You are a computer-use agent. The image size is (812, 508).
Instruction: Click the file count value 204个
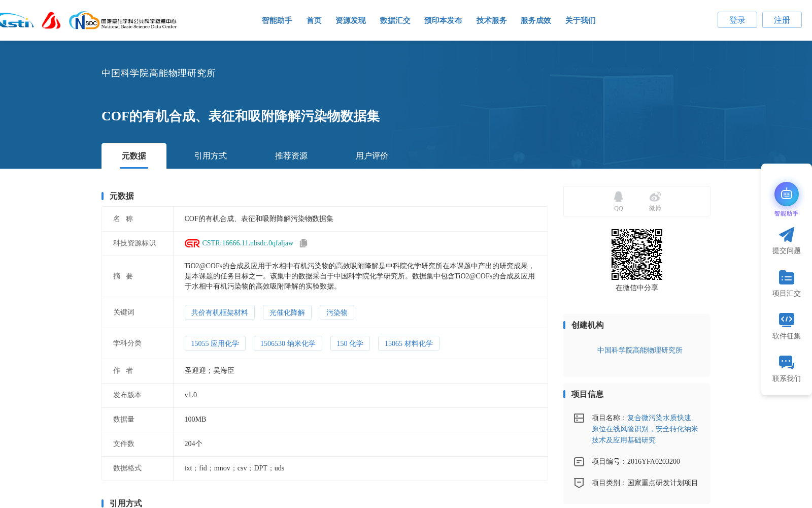point(193,443)
